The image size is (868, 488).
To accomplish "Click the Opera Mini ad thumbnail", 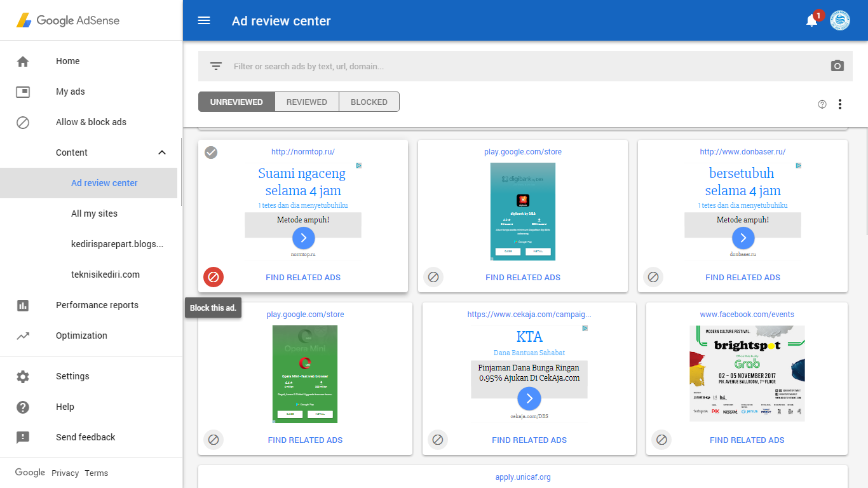I will point(305,374).
